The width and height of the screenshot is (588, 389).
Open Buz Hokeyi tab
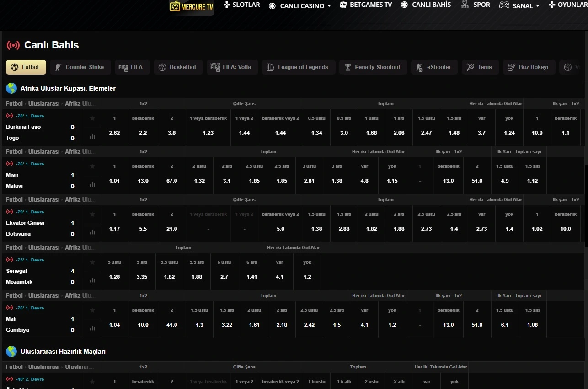click(x=529, y=67)
